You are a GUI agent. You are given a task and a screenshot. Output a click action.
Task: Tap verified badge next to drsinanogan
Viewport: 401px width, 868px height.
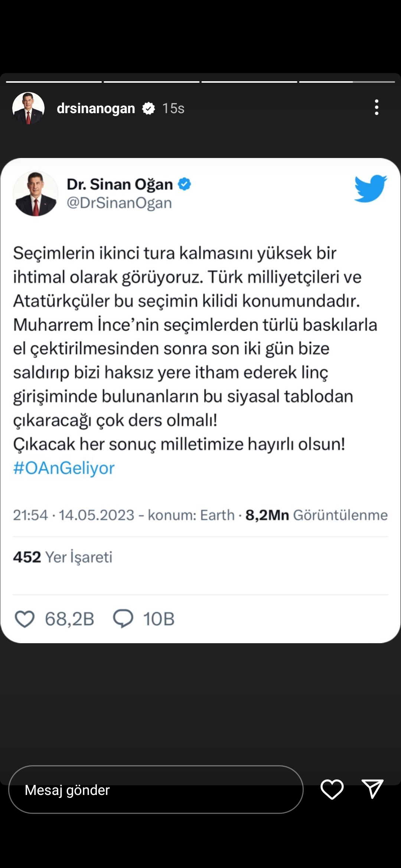point(149,108)
